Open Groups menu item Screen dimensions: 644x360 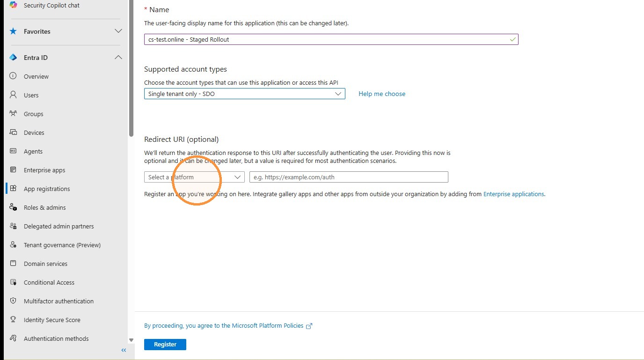click(x=33, y=114)
